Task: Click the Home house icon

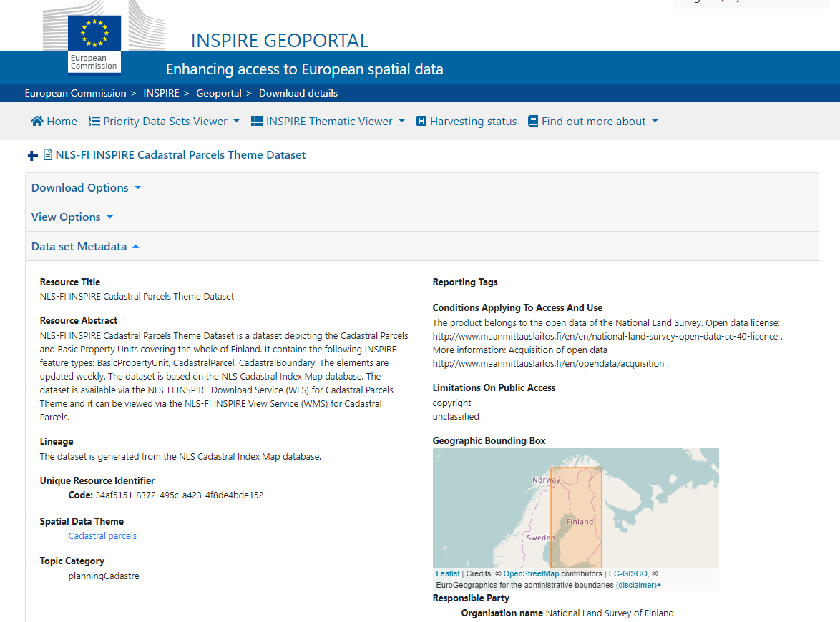Action: [37, 122]
